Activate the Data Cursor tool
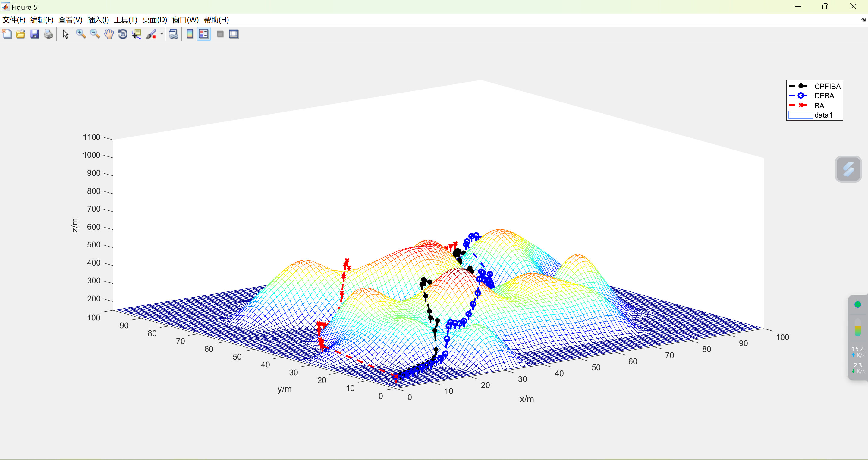 137,34
